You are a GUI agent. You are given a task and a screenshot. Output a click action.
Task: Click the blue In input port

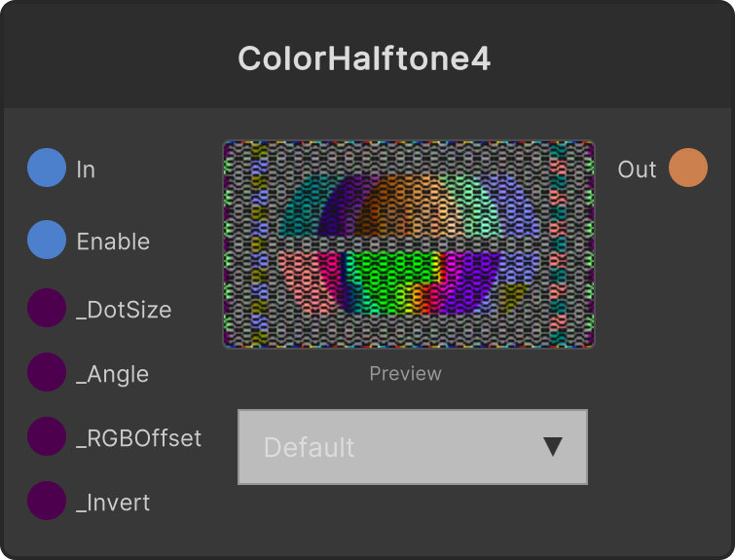47,168
